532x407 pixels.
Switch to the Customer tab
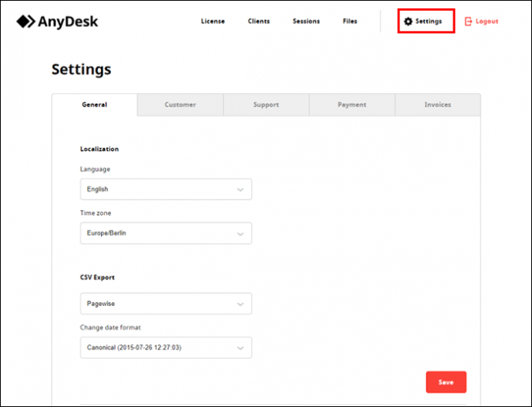pyautogui.click(x=180, y=105)
